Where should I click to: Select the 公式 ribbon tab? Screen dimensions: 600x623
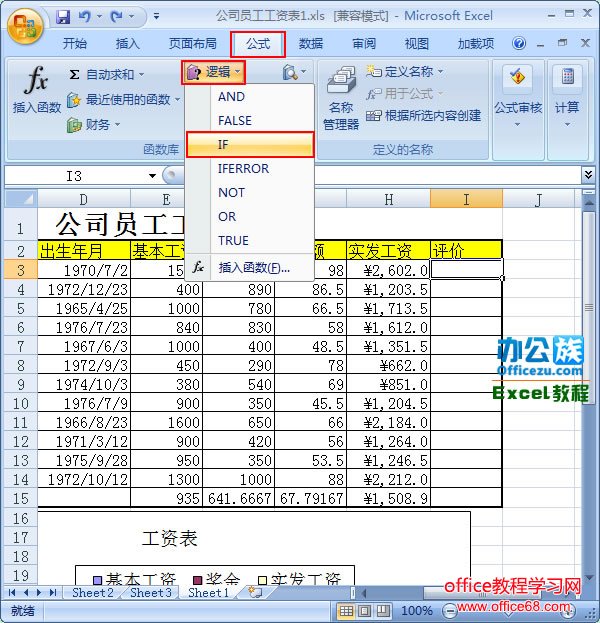click(x=258, y=44)
